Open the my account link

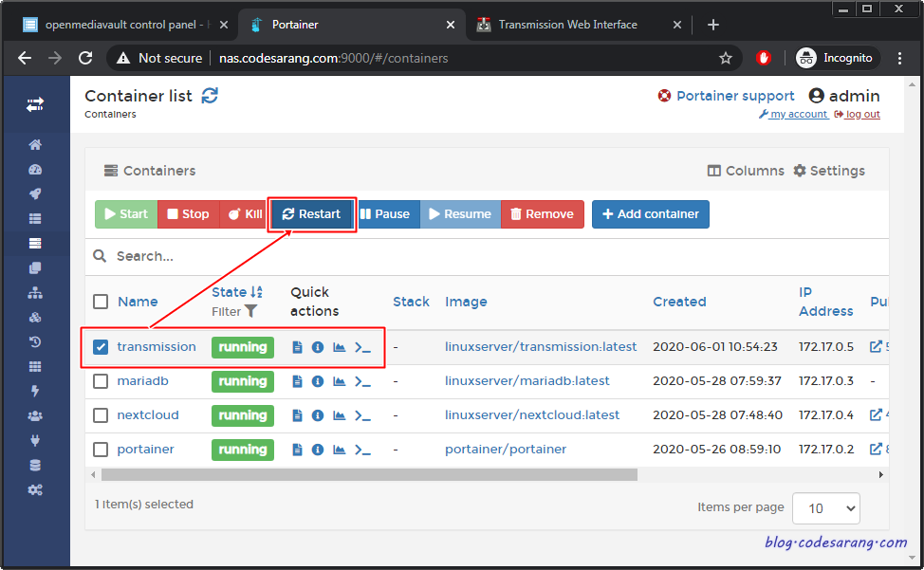(794, 114)
